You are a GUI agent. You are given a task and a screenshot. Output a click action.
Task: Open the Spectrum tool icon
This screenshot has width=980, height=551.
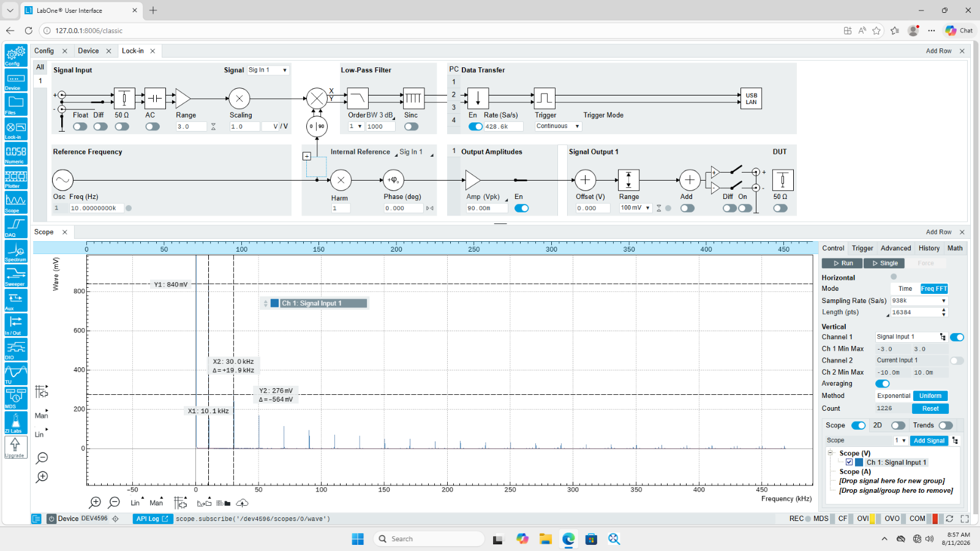click(15, 252)
